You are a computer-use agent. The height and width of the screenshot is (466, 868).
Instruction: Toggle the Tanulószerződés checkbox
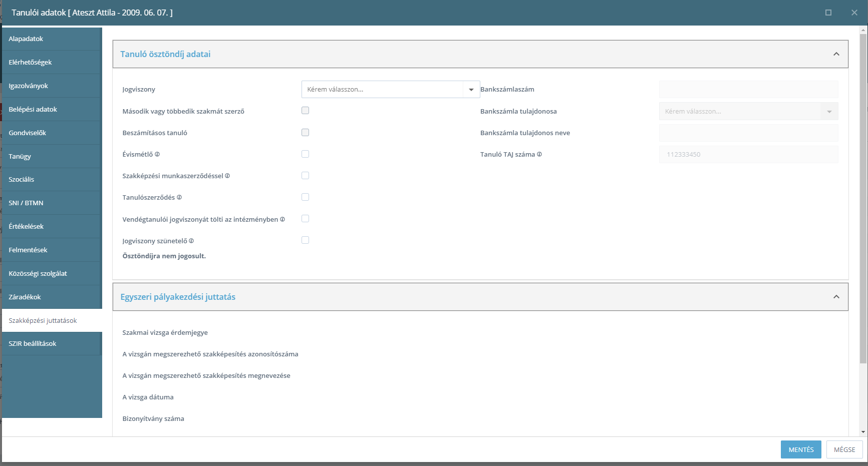click(305, 197)
